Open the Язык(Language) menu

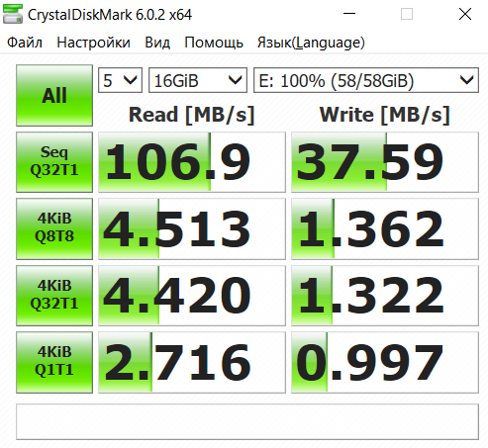pyautogui.click(x=311, y=43)
